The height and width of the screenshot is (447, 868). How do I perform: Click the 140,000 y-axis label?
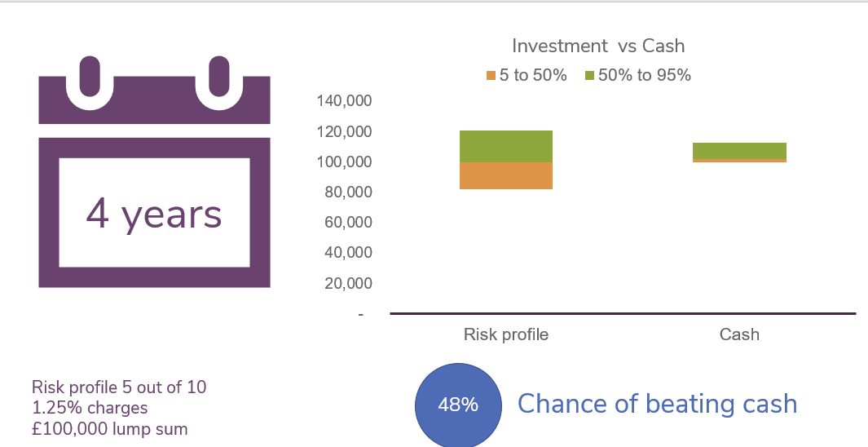coord(344,101)
